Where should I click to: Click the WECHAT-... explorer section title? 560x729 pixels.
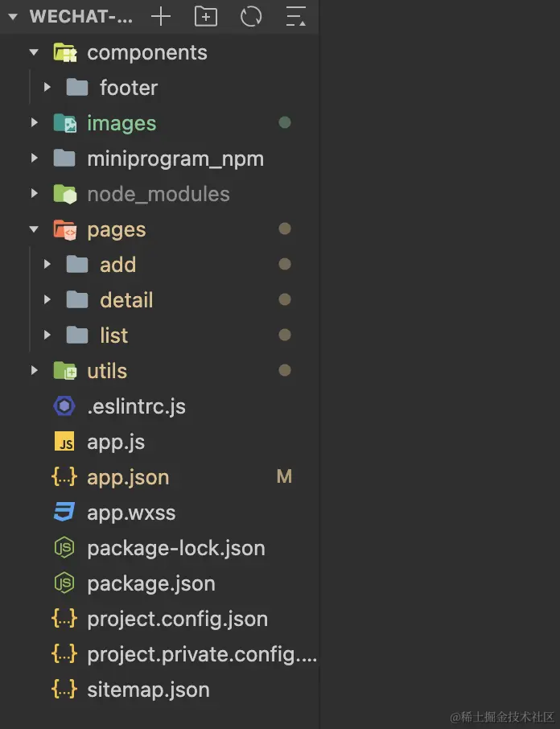click(x=81, y=17)
